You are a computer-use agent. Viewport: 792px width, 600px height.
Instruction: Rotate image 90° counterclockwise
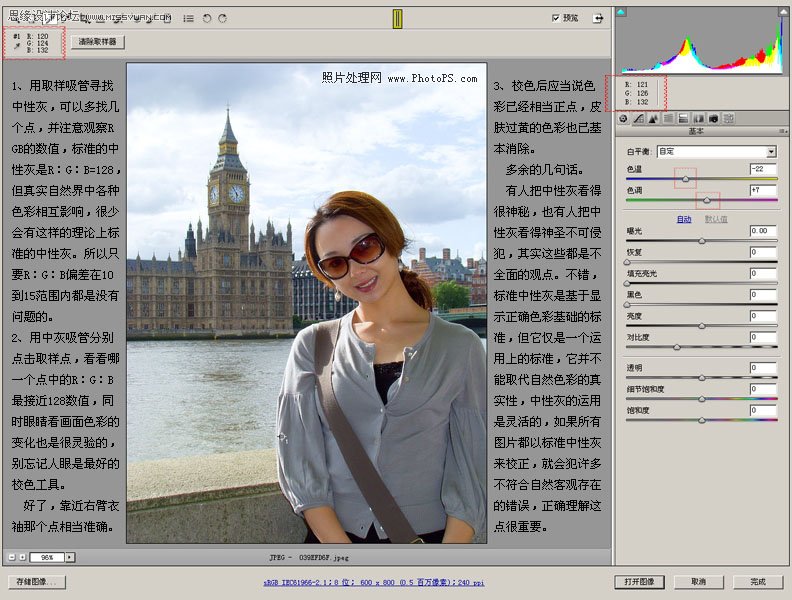click(207, 18)
